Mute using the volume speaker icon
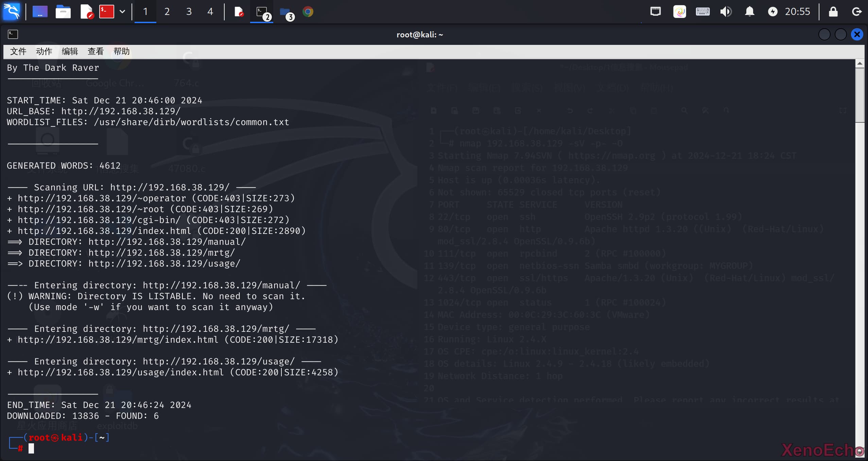Screen dimensions: 868x461 coord(726,12)
